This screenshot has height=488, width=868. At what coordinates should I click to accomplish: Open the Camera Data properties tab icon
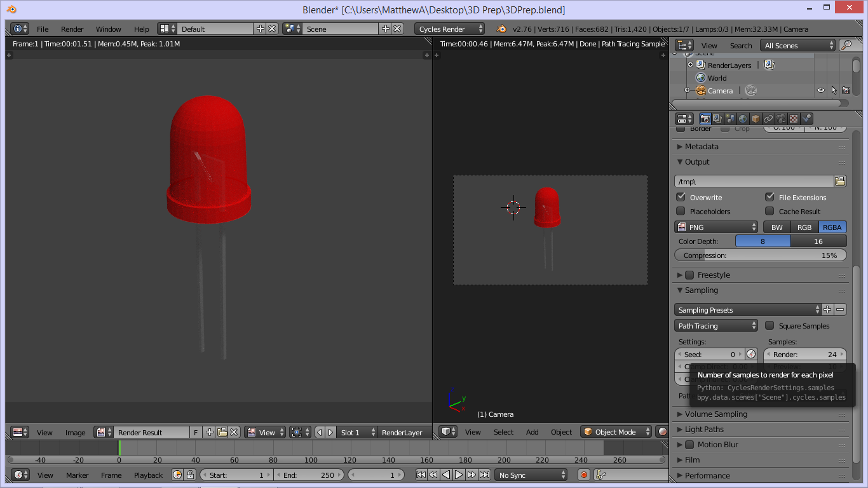pyautogui.click(x=781, y=119)
